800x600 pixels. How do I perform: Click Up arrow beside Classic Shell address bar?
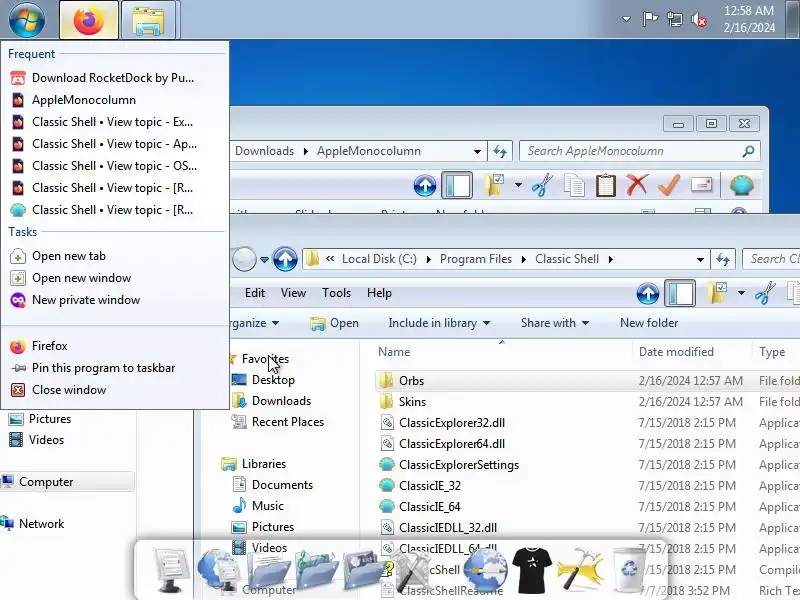(285, 259)
